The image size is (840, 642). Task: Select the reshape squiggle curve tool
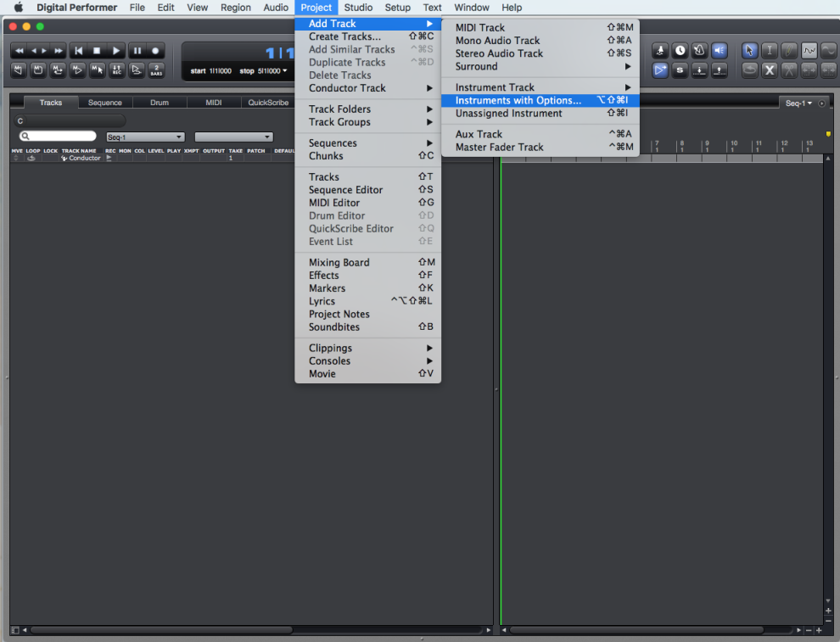(x=809, y=51)
